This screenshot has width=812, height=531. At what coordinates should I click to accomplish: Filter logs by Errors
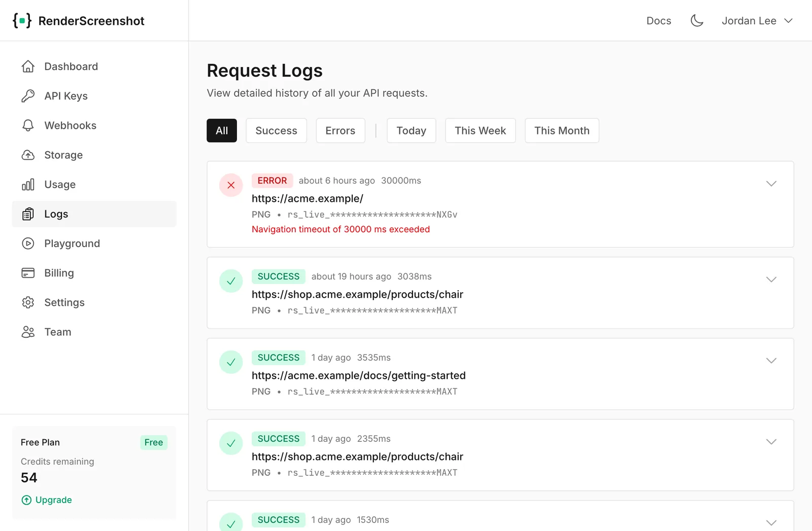click(340, 131)
